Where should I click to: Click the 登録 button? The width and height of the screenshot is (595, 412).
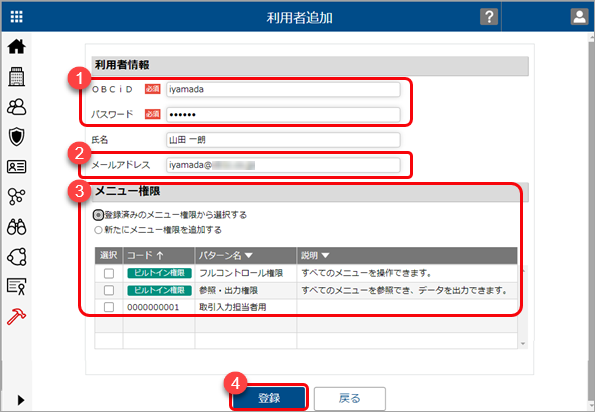269,398
